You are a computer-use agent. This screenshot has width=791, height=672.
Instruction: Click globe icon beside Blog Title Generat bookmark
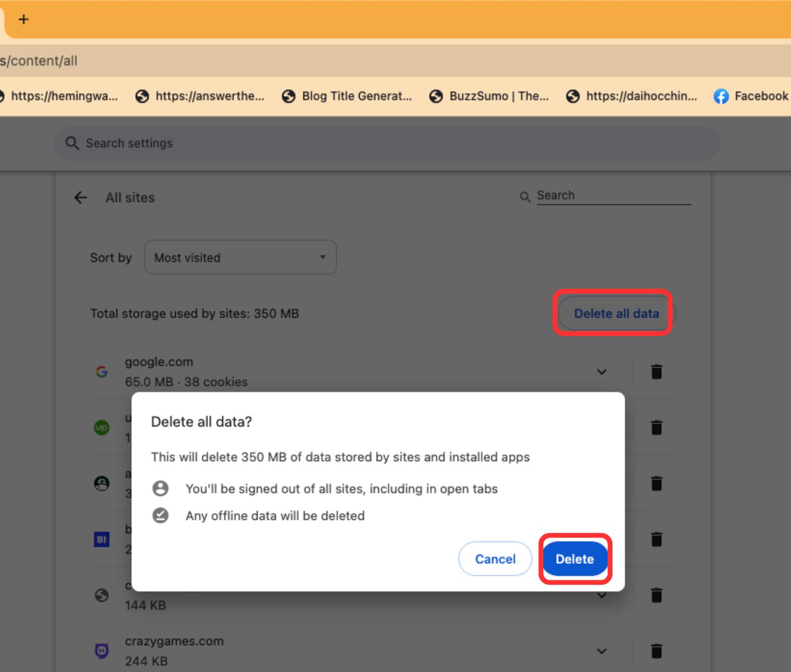(x=288, y=97)
